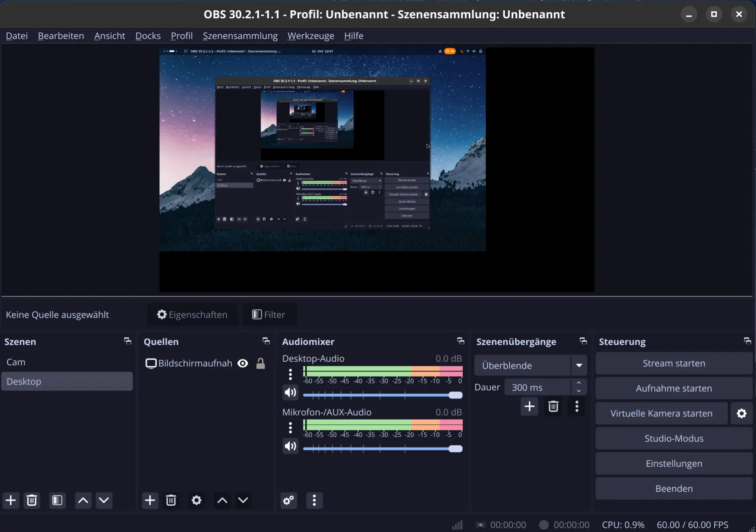Screen dimensions: 756x532
Task: Remove the scene transition with trash icon
Action: click(x=553, y=406)
